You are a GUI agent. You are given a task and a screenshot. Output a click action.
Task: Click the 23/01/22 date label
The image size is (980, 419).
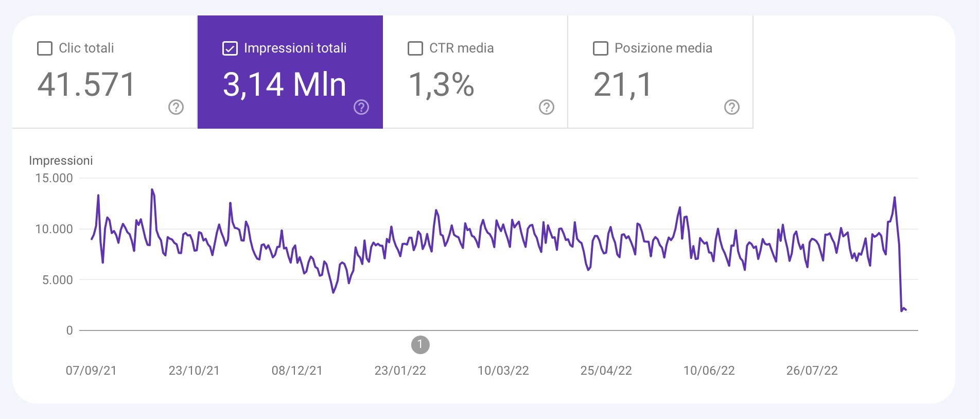[x=400, y=371]
